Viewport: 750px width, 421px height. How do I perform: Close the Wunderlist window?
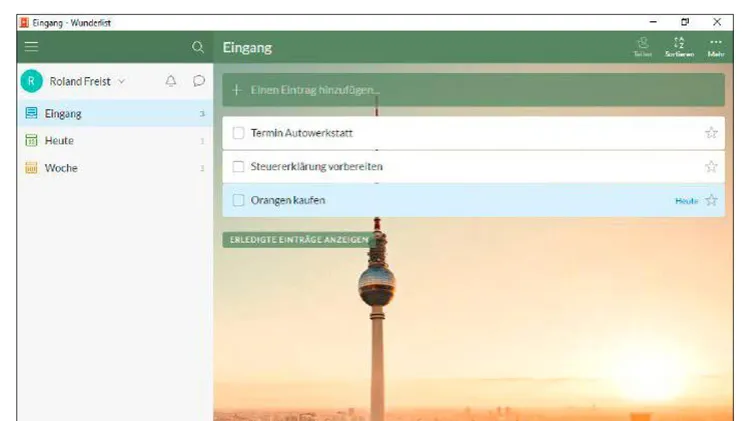pos(717,22)
